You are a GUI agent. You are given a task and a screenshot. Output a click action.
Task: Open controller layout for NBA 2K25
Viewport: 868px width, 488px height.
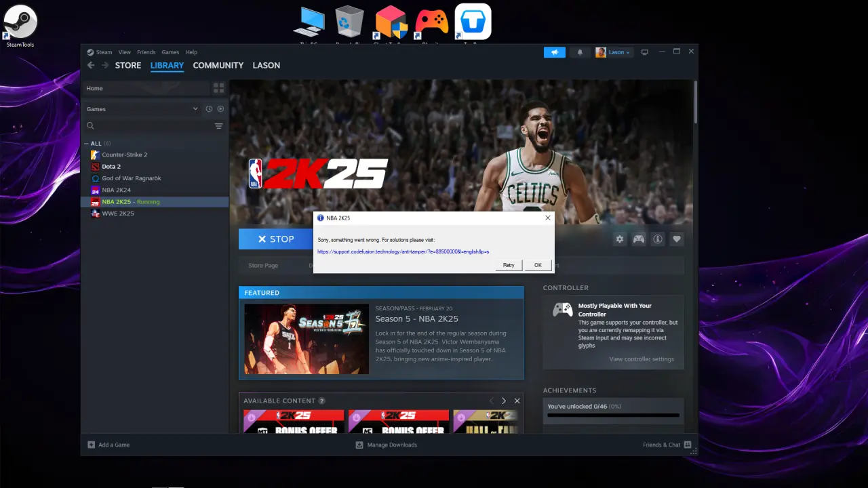click(638, 239)
